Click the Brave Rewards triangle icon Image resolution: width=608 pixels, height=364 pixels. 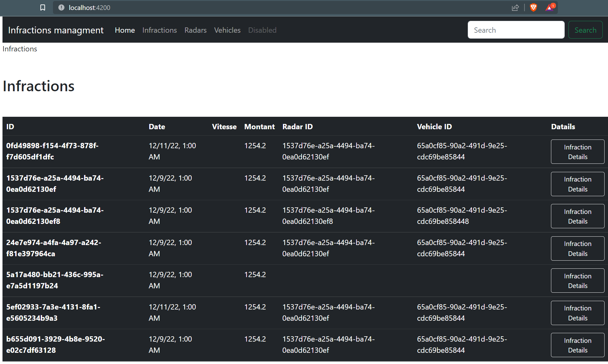(x=550, y=7)
